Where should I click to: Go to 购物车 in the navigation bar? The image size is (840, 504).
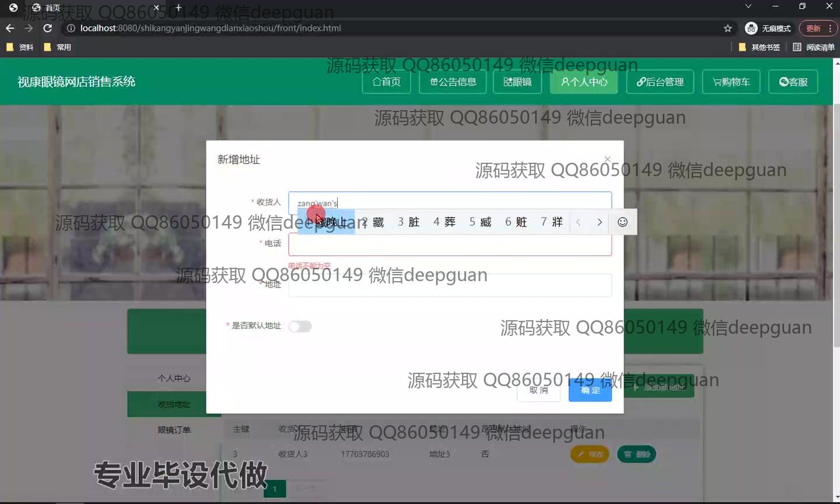(x=731, y=82)
